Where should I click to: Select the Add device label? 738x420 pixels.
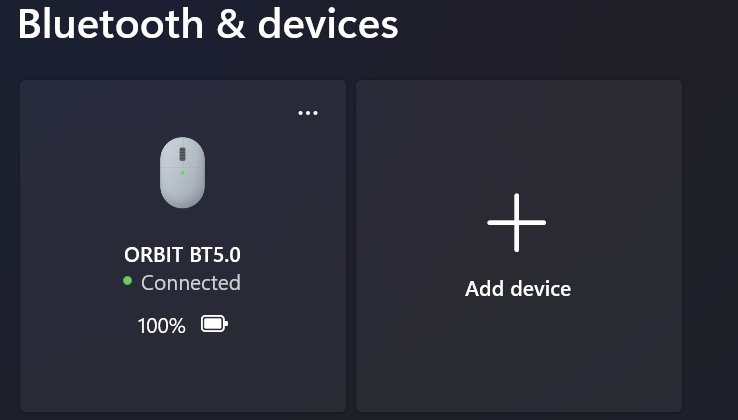pos(518,289)
